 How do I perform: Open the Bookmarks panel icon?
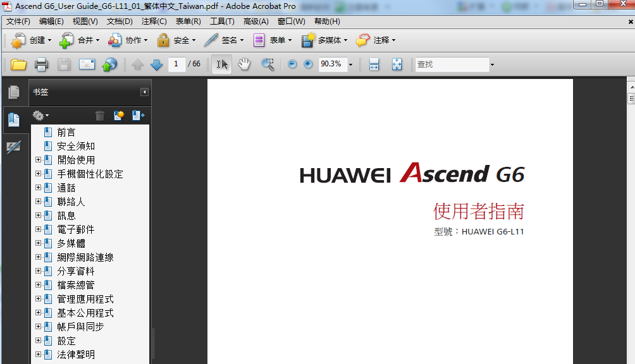[14, 119]
